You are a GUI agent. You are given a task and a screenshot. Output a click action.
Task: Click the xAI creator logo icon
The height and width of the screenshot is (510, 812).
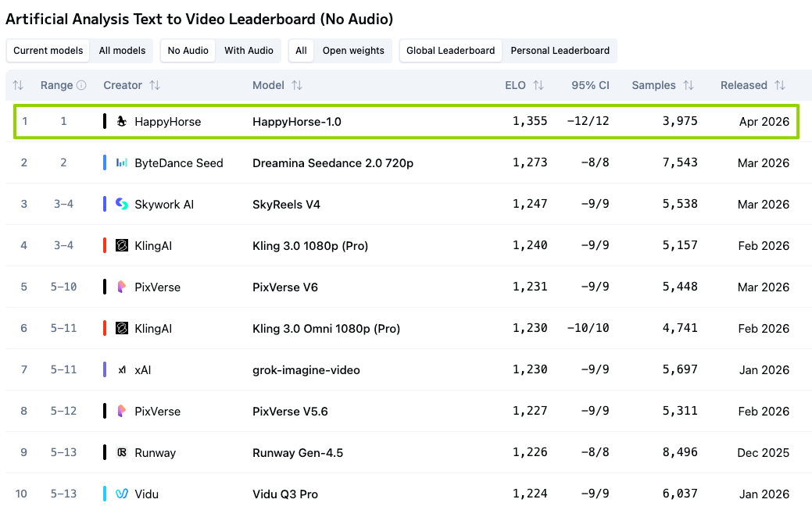click(121, 369)
